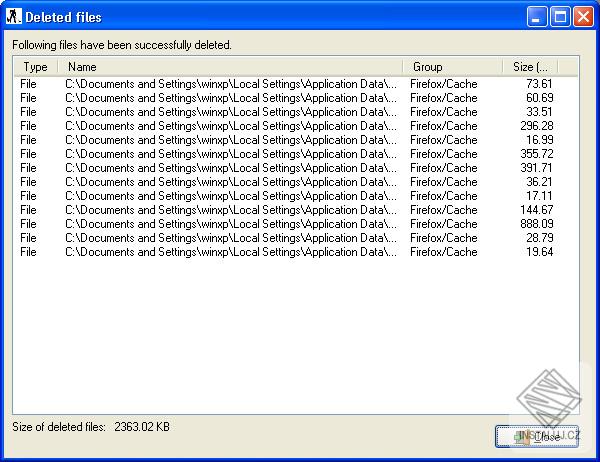Viewport: 600px width, 462px height.
Task: Sort list by Name column header
Action: pyautogui.click(x=230, y=67)
